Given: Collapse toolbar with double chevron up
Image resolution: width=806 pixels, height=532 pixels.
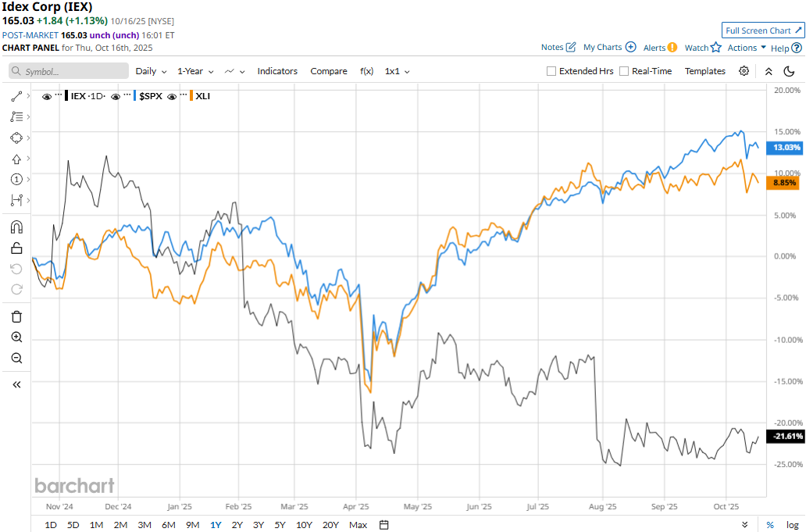Looking at the screenshot, I should [769, 71].
